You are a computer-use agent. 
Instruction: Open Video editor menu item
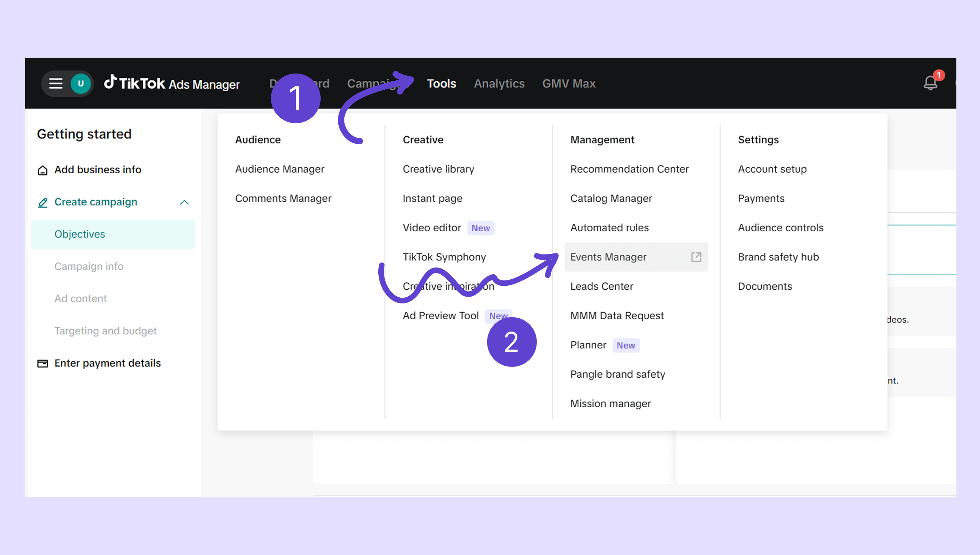click(x=432, y=227)
